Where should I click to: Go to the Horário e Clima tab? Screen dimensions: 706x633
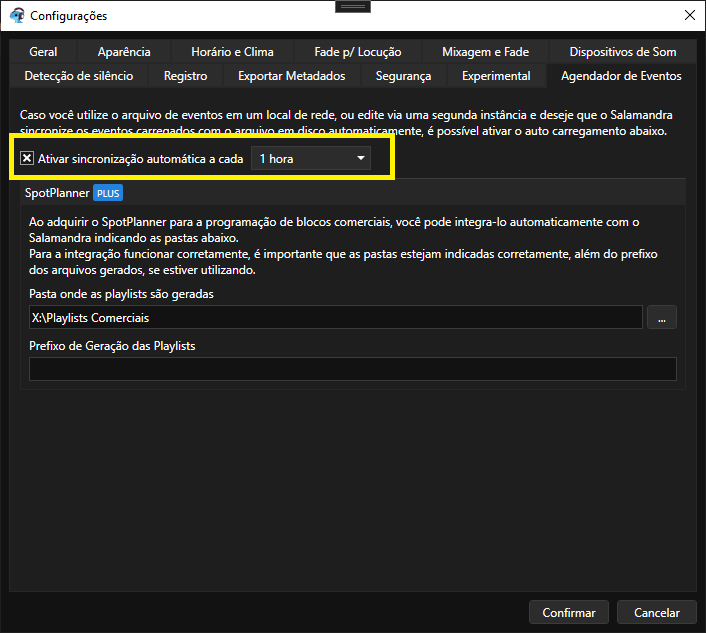tap(232, 52)
